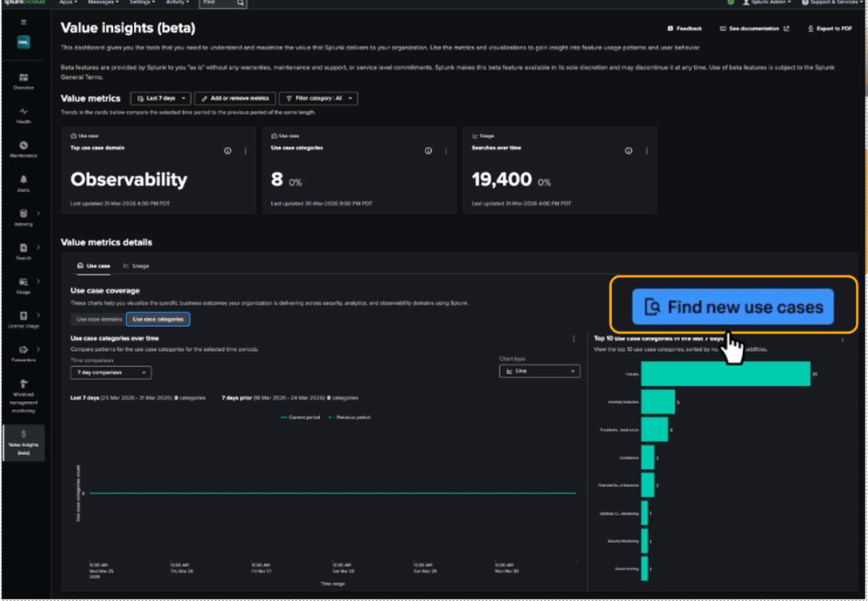Open the Maintenance sidebar page
868x601 pixels.
coord(23,149)
